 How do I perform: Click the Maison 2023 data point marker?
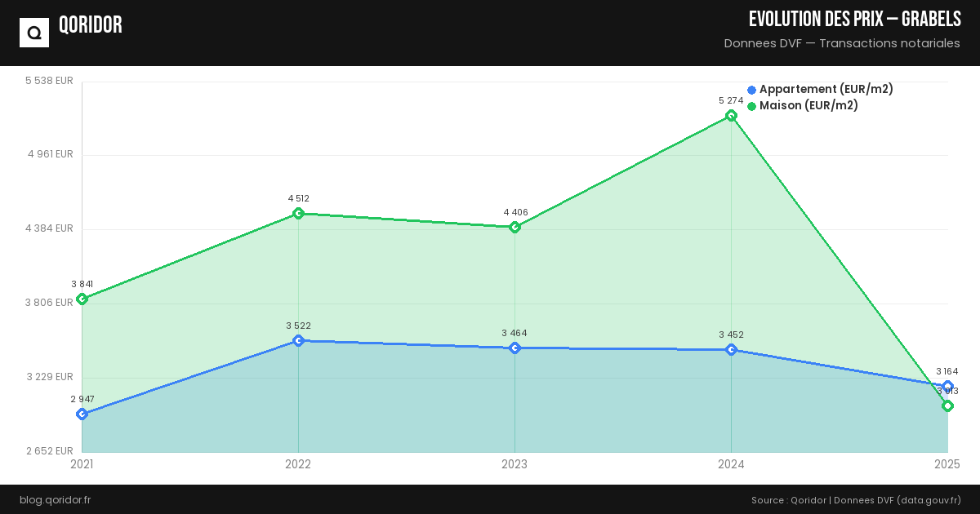(x=514, y=227)
